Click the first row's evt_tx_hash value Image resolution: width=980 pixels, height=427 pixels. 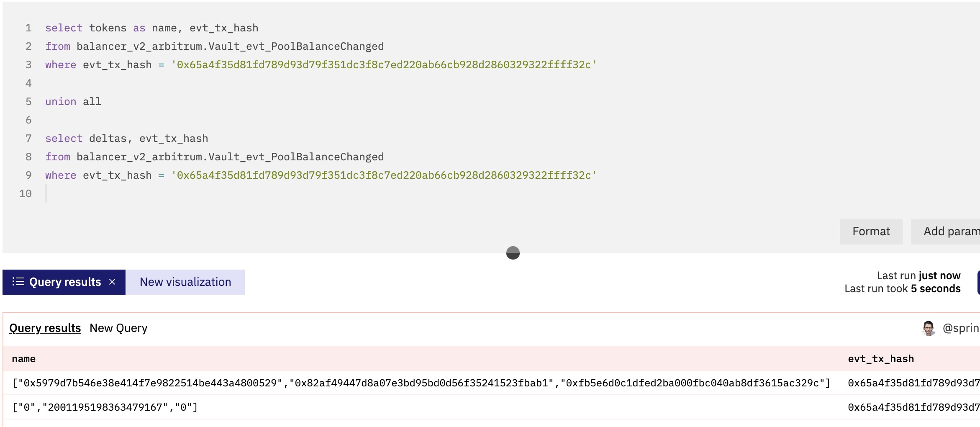tap(913, 383)
